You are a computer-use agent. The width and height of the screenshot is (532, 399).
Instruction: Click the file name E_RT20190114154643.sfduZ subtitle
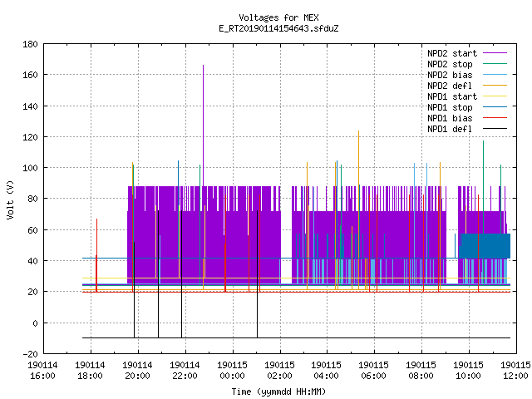point(278,28)
